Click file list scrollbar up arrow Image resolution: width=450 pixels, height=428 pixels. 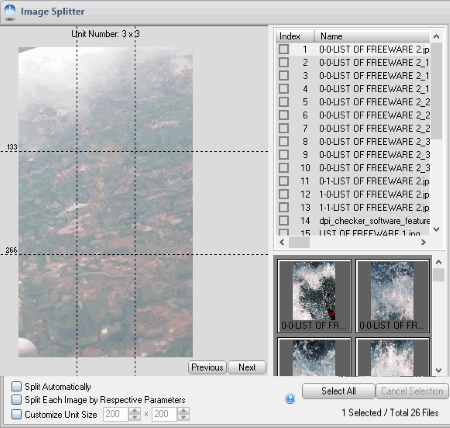pyautogui.click(x=436, y=36)
